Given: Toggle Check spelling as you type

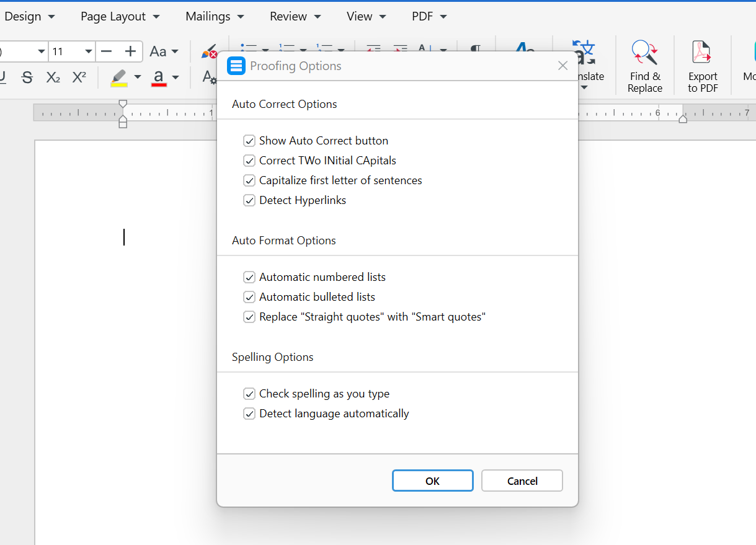Looking at the screenshot, I should point(249,394).
